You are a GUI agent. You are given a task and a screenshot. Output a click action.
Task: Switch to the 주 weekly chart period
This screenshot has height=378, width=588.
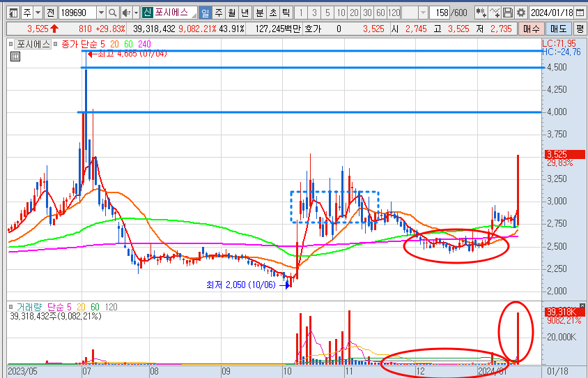coord(218,13)
